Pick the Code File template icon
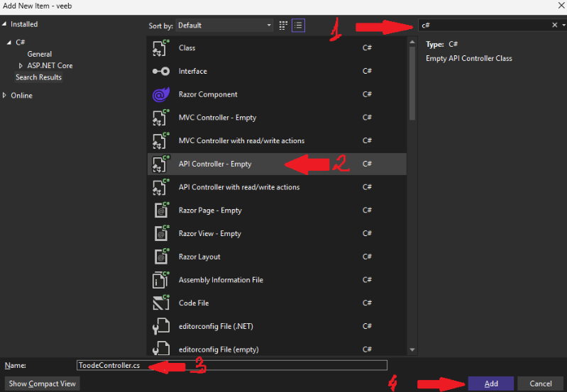Viewport: 567px width, 392px height. point(160,303)
